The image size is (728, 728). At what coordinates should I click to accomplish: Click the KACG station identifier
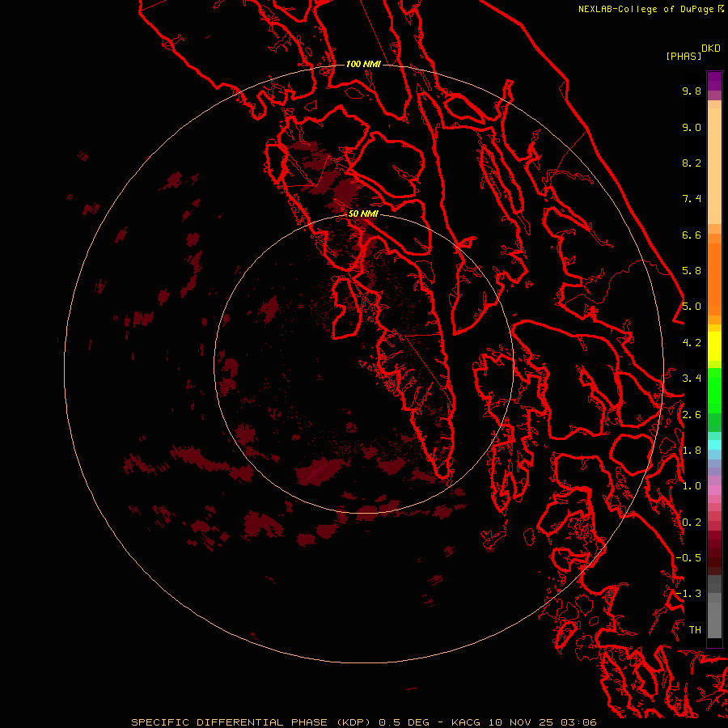[466, 722]
